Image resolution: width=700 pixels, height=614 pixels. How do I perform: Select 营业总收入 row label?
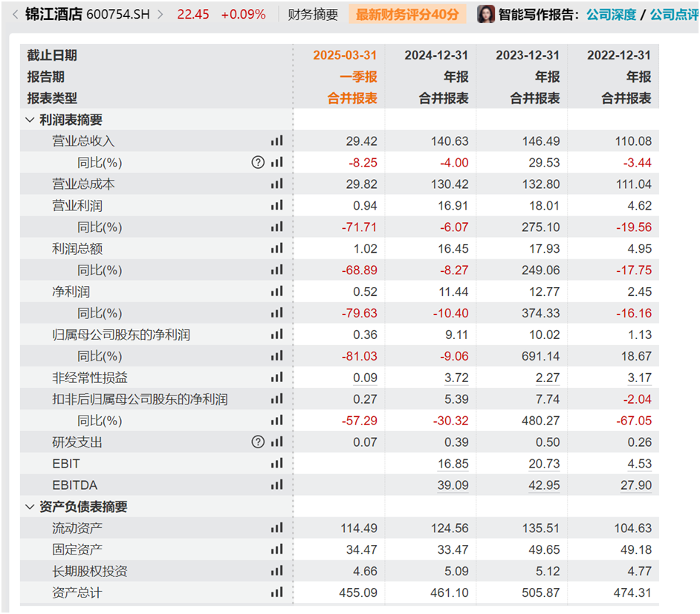pyautogui.click(x=83, y=141)
